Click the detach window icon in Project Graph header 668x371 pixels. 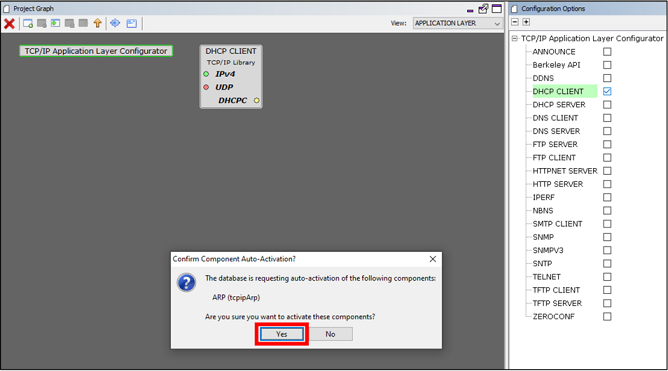tap(483, 9)
